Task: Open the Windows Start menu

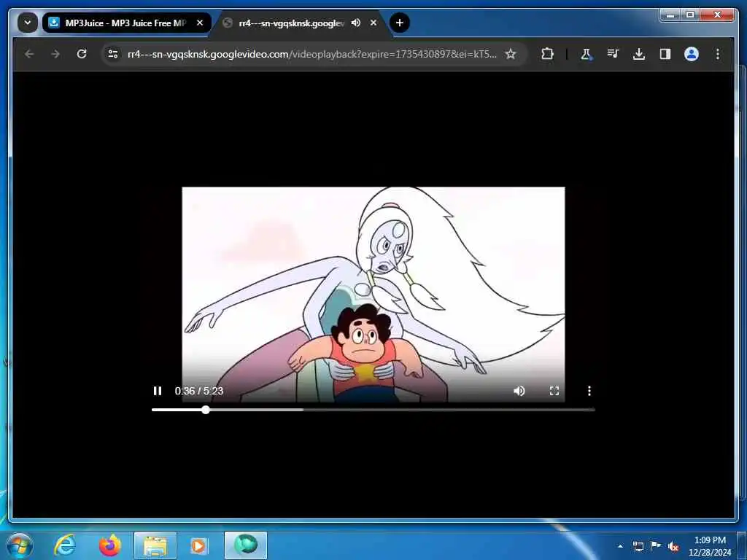Action: tap(20, 545)
